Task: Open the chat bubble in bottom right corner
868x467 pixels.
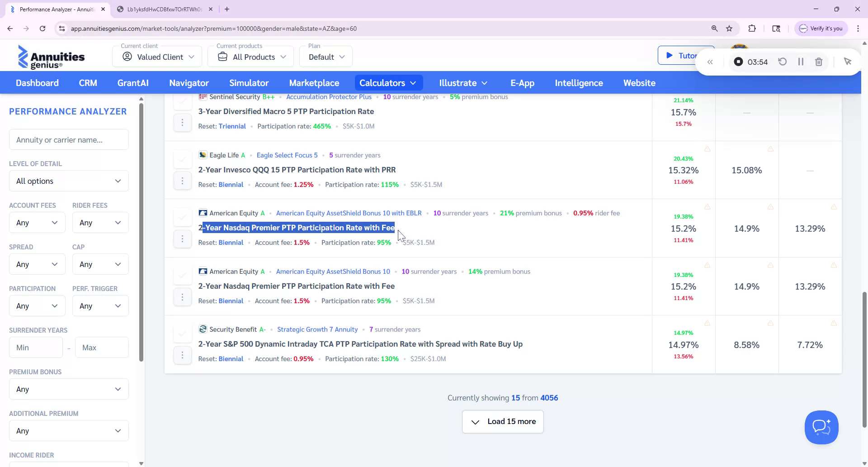Action: pyautogui.click(x=821, y=427)
